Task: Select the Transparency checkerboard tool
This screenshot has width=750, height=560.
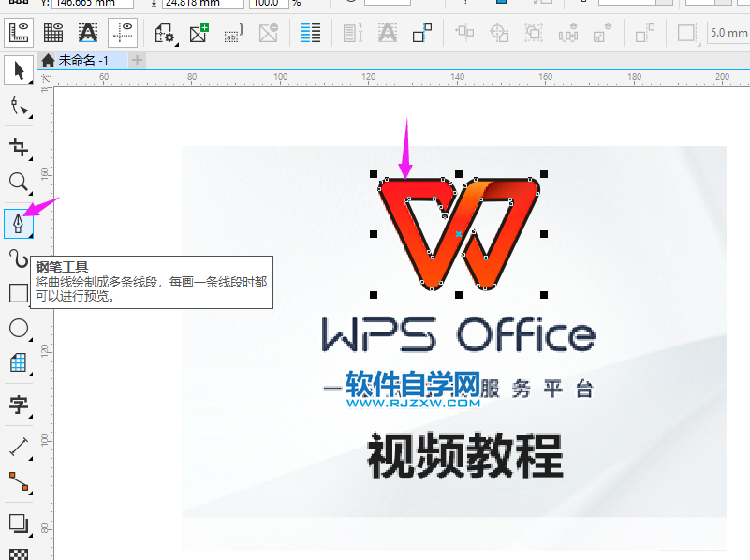Action: 19,553
